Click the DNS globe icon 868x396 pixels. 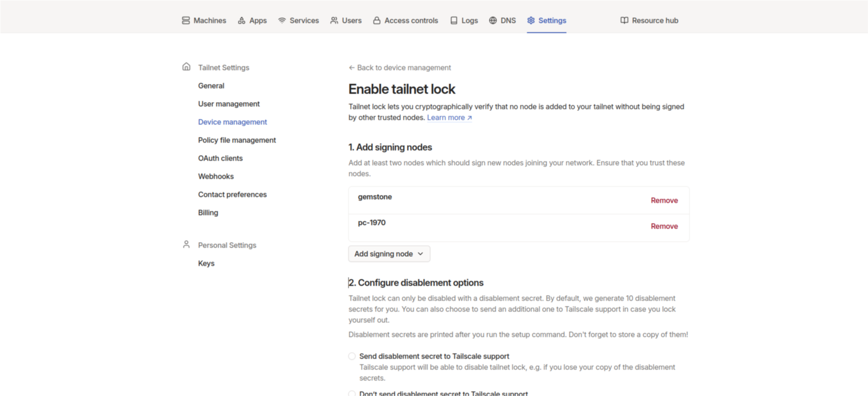pos(493,20)
